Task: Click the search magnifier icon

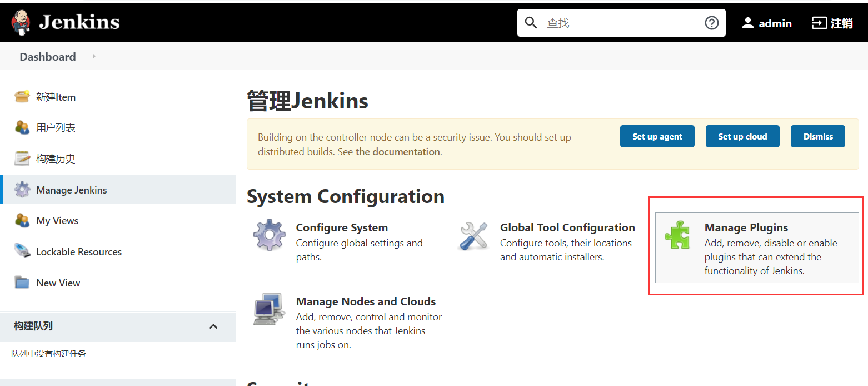Action: tap(531, 23)
